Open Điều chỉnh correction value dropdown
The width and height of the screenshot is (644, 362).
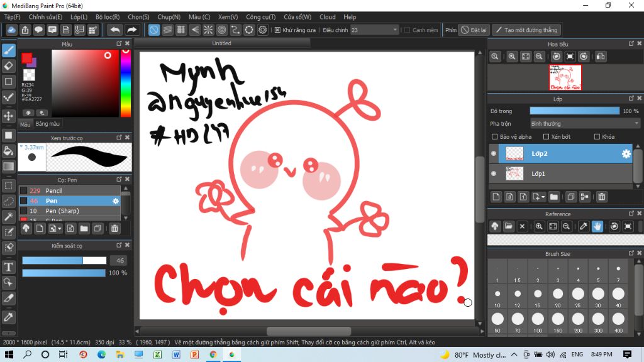pyautogui.click(x=374, y=30)
